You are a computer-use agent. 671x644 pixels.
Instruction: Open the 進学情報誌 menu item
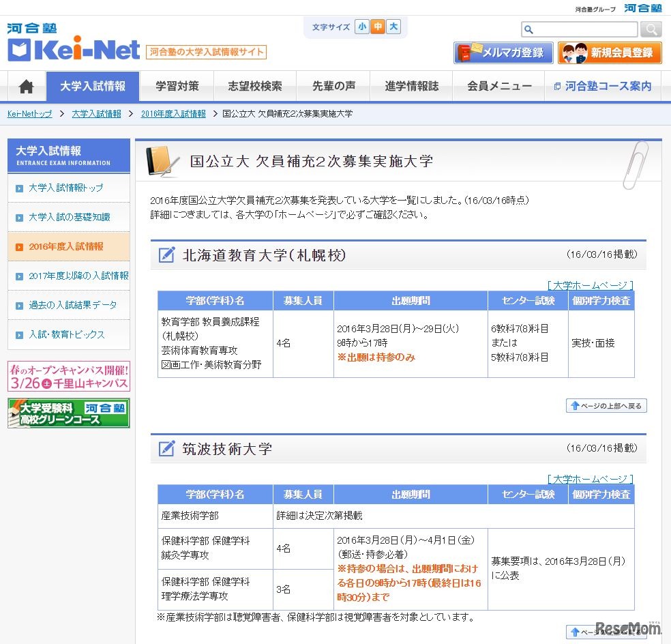coord(411,86)
